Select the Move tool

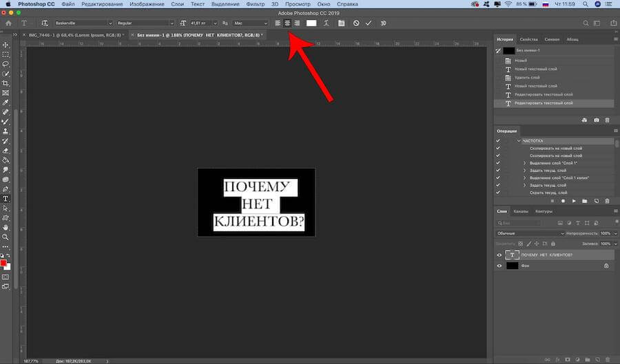[x=6, y=45]
